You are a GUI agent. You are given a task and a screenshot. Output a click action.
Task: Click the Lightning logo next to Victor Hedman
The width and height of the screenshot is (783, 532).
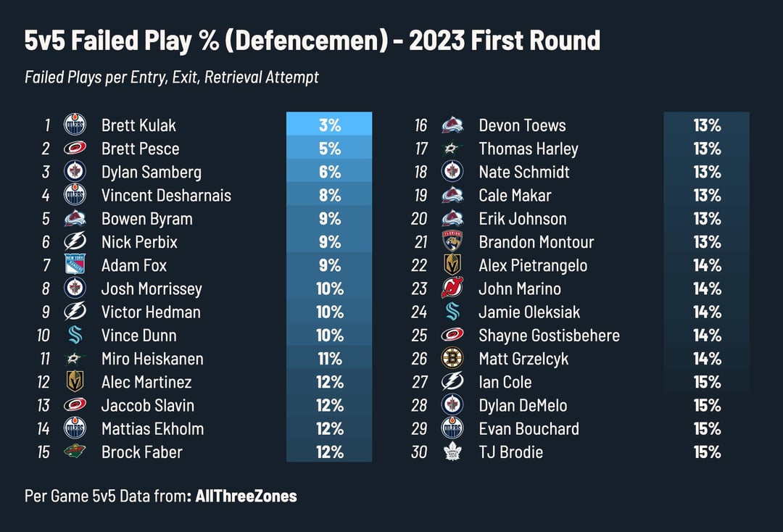point(75,312)
